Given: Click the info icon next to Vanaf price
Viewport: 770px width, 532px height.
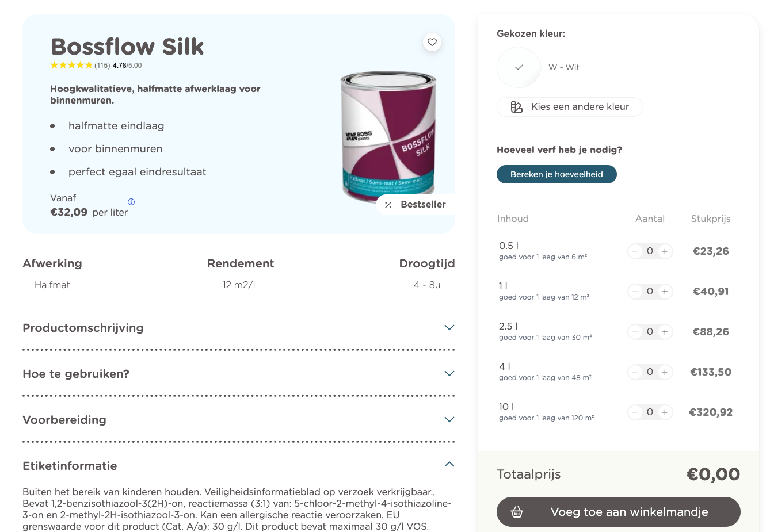Looking at the screenshot, I should 131,202.
